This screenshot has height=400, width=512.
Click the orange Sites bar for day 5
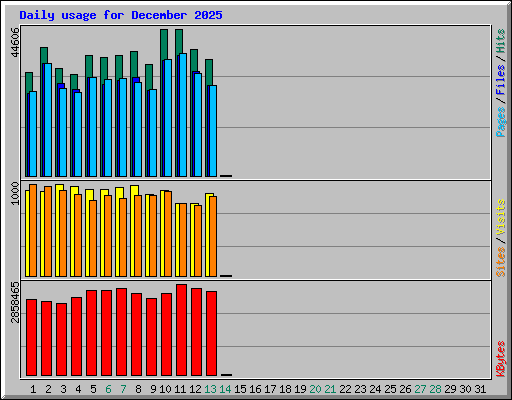(x=93, y=238)
